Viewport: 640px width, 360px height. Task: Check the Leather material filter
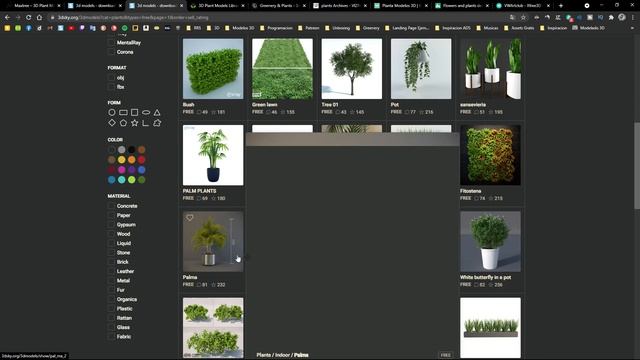tap(111, 271)
